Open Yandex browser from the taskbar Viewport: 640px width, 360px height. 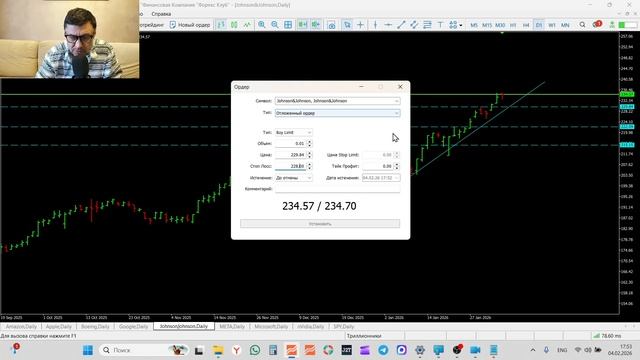236,350
